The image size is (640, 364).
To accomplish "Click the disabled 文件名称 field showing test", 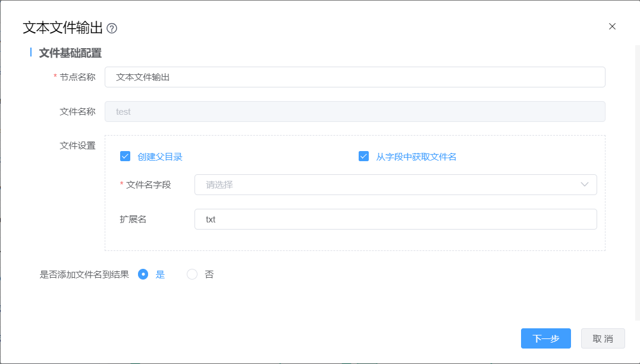I will 354,112.
